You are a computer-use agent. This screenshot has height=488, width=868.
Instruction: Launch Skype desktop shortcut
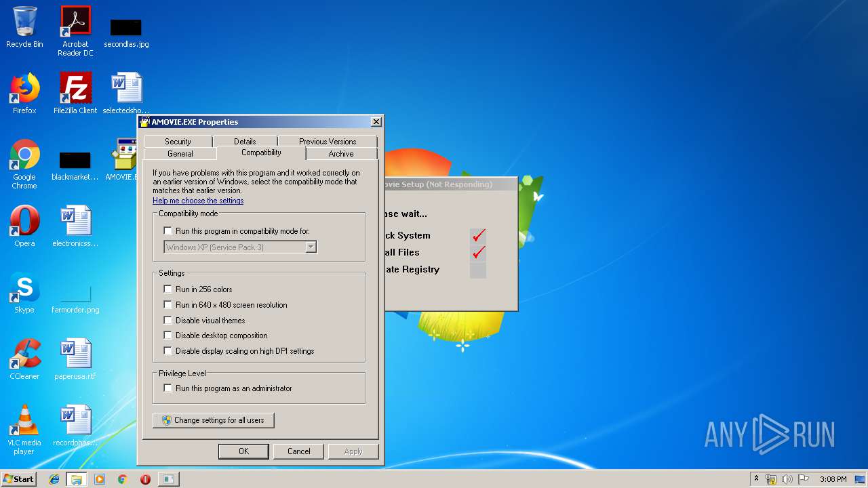24,293
